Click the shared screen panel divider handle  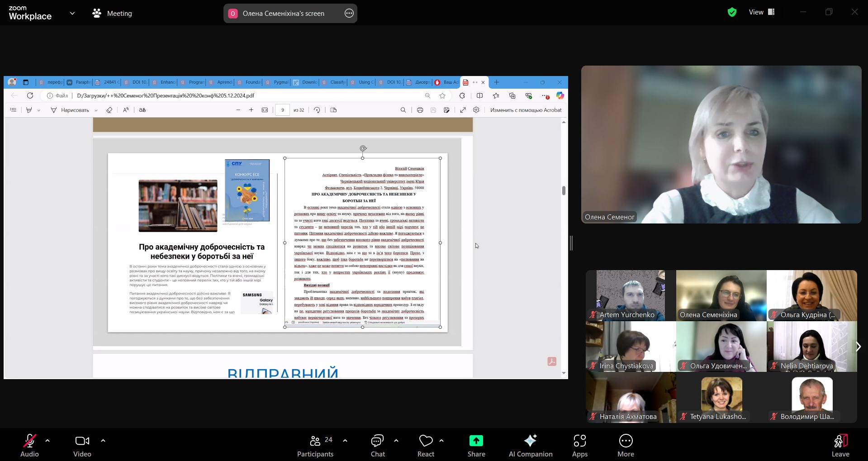571,243
